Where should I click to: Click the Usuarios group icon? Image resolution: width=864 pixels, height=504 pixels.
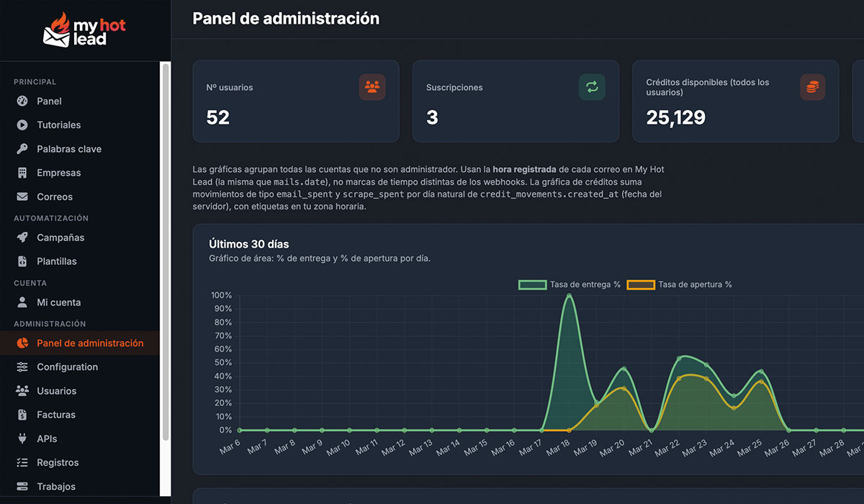click(x=22, y=391)
